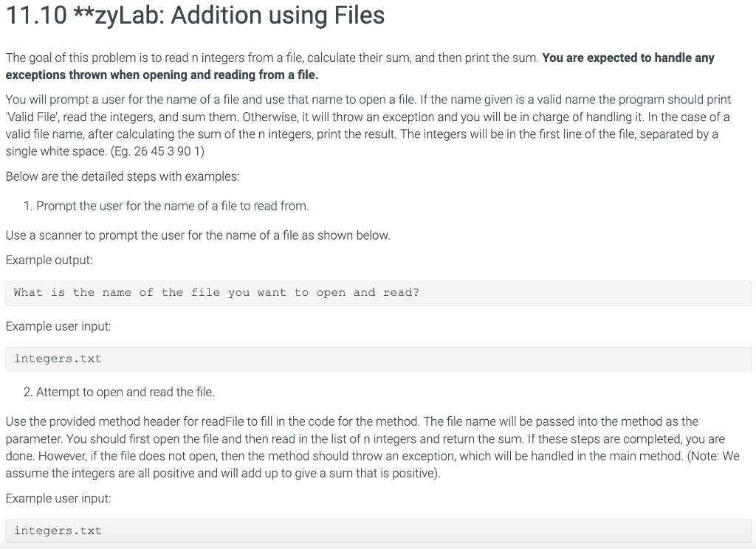
Task: Click the 'What is the name of the file' code block
Action: (378, 293)
